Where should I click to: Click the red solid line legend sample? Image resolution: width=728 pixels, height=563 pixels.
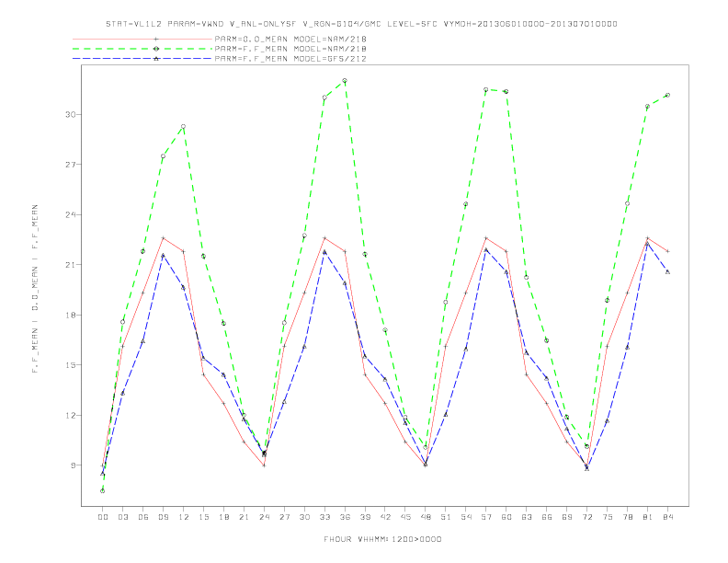pyautogui.click(x=142, y=39)
